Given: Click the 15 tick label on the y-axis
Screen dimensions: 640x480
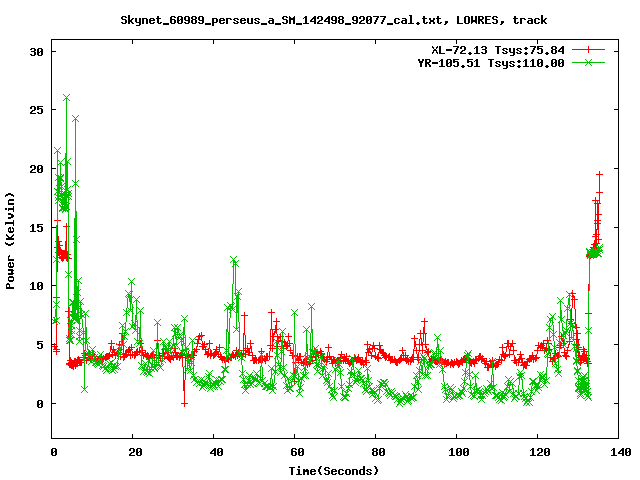Looking at the screenshot, I should 35,228.
